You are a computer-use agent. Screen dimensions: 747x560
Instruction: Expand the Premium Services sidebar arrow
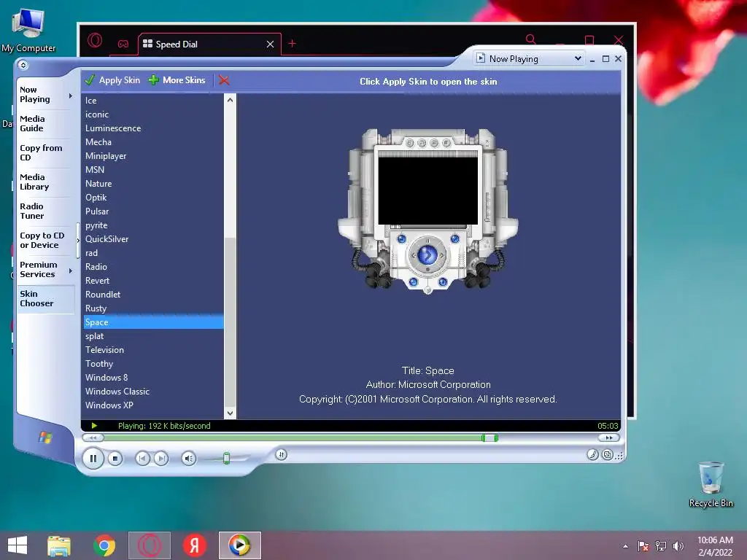tap(71, 271)
